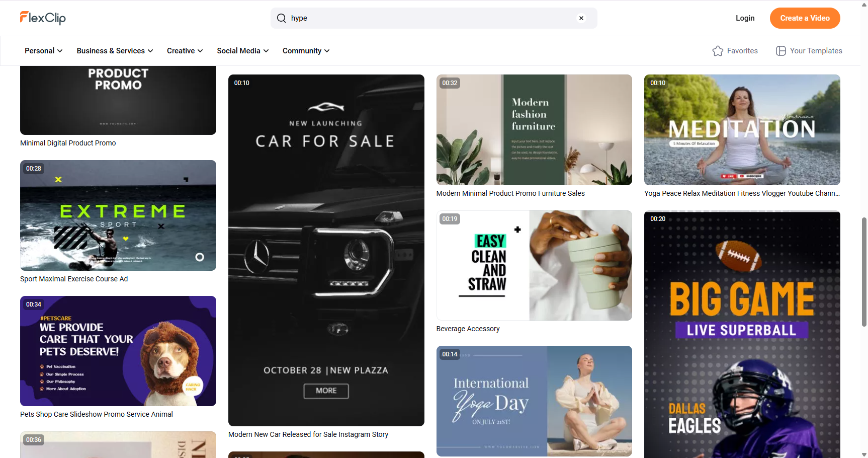Click the scrollbar up arrow
The width and height of the screenshot is (868, 458).
864,4
